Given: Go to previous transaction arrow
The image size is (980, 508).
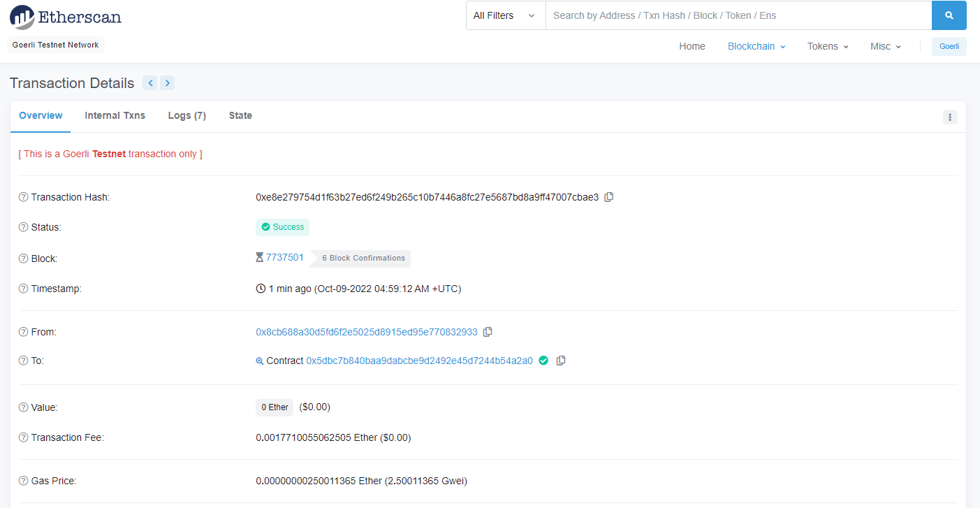Looking at the screenshot, I should point(149,83).
